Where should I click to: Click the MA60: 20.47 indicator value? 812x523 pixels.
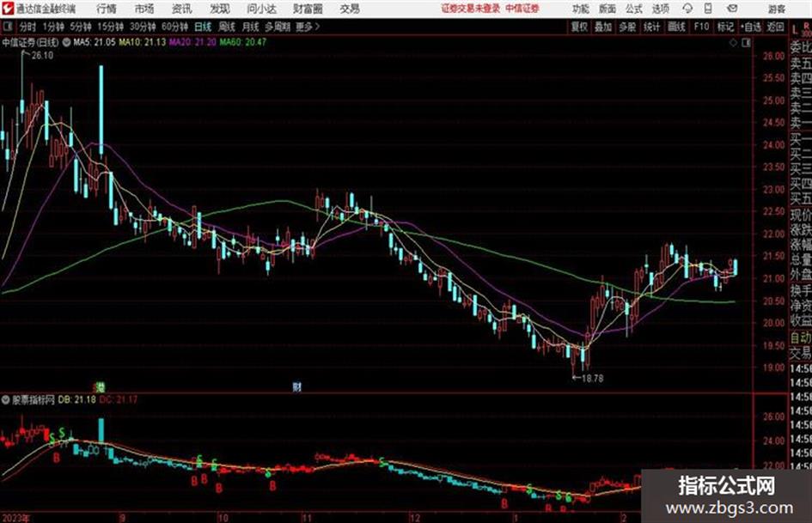pos(243,42)
